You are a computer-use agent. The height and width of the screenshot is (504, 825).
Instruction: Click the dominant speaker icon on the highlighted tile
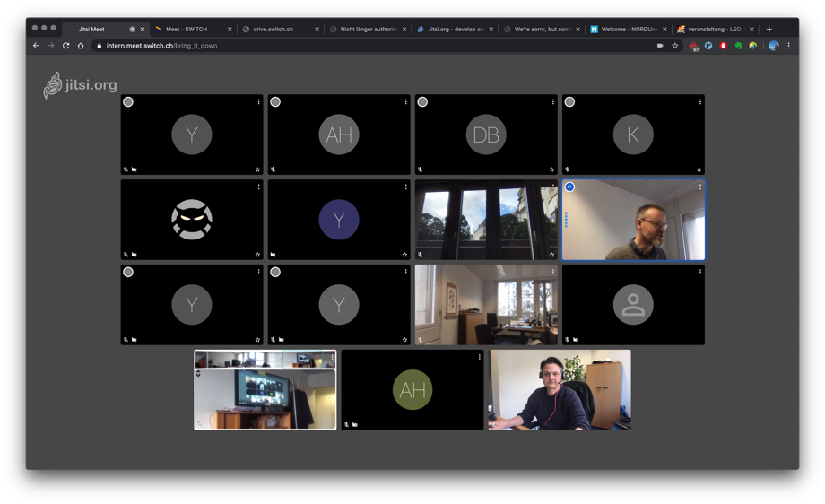tap(569, 187)
